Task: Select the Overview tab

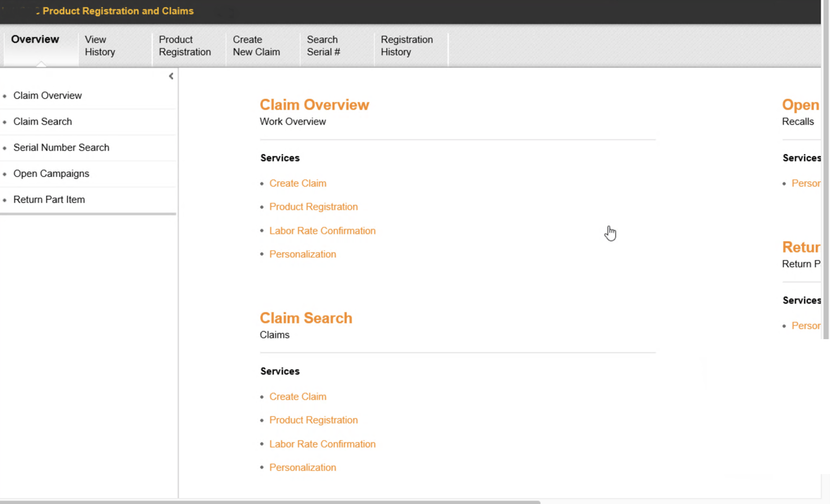Action: [35, 39]
